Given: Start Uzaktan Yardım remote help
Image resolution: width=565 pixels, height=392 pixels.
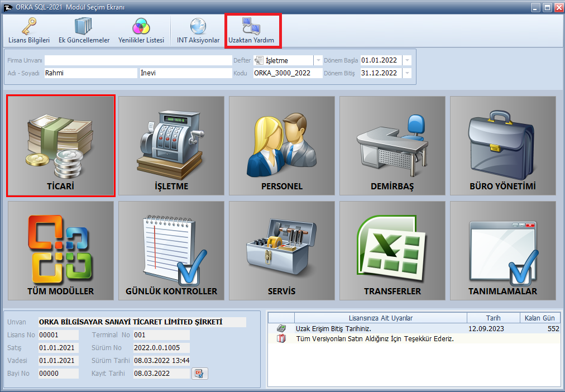Looking at the screenshot, I should [x=253, y=31].
